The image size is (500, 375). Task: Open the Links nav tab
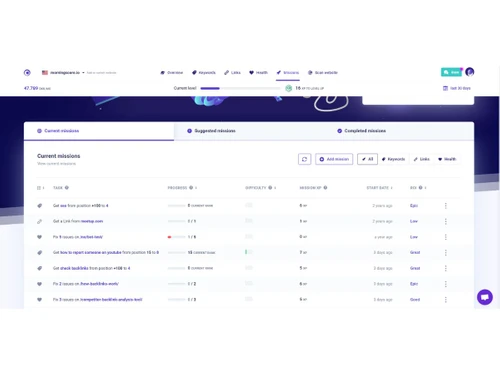(x=232, y=72)
